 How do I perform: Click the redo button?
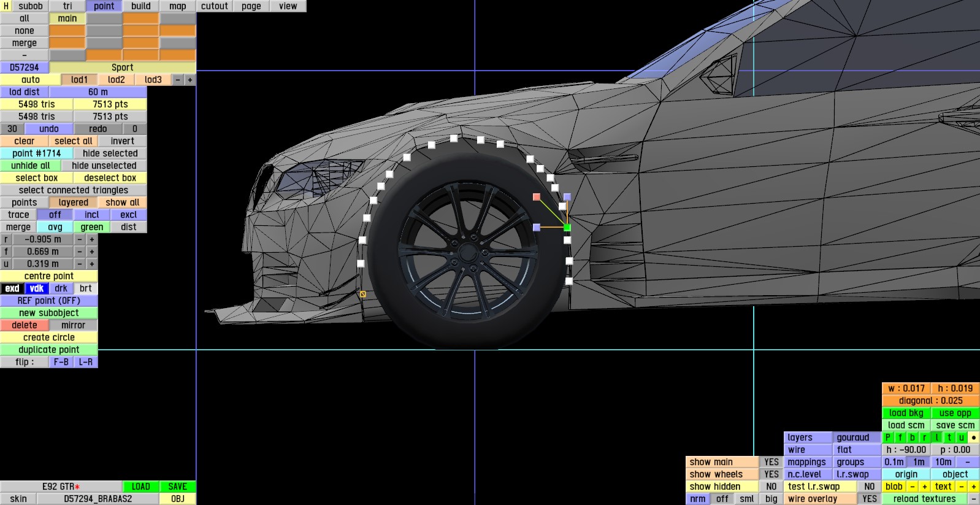click(98, 129)
